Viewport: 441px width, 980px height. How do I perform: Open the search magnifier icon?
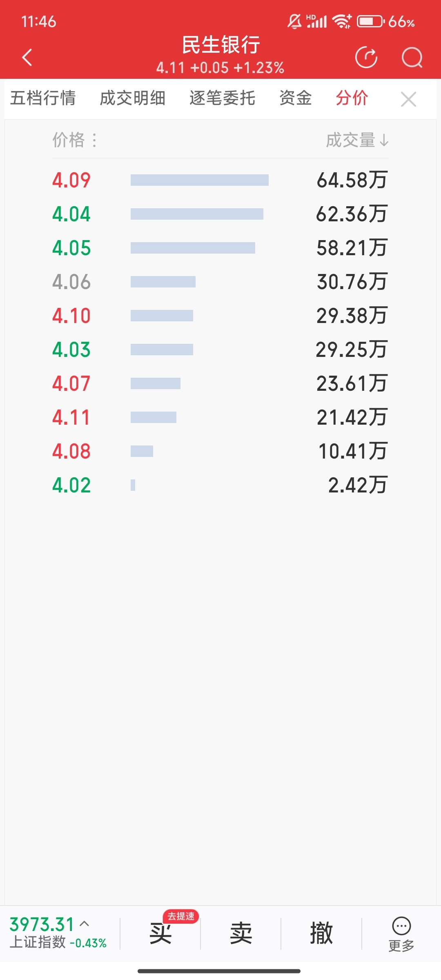(x=412, y=57)
